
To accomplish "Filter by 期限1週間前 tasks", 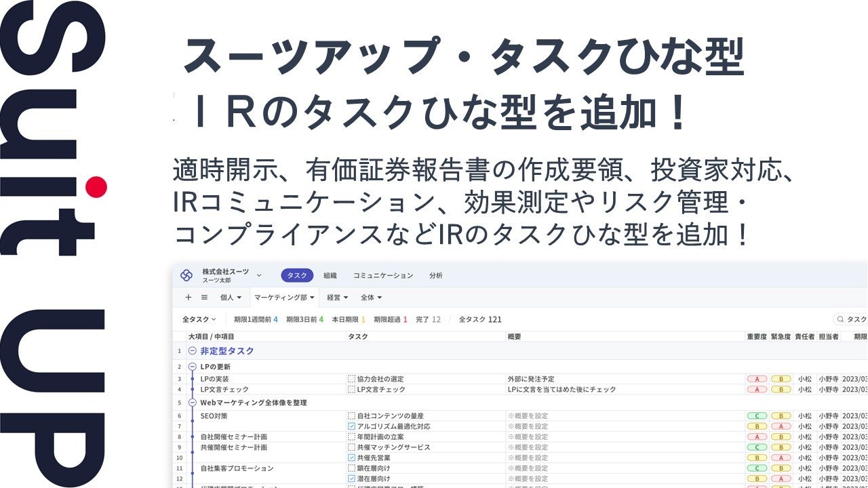I will (256, 319).
